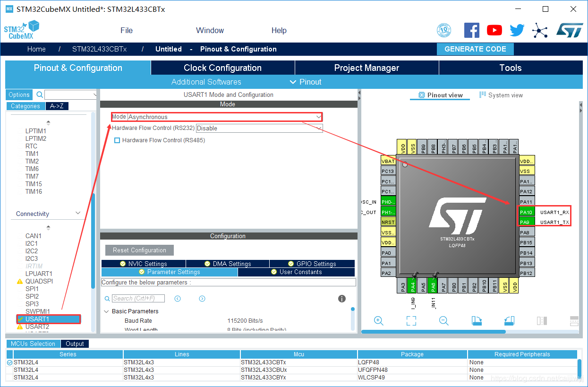Click the parameter Search (Ctrl+F) field
The width and height of the screenshot is (588, 387).
click(x=138, y=299)
